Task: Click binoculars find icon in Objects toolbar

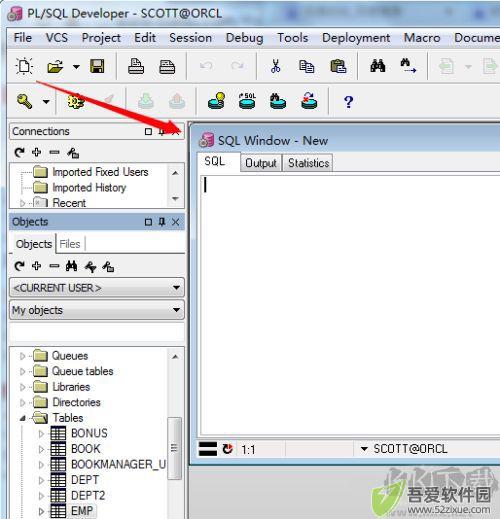Action: (x=71, y=266)
